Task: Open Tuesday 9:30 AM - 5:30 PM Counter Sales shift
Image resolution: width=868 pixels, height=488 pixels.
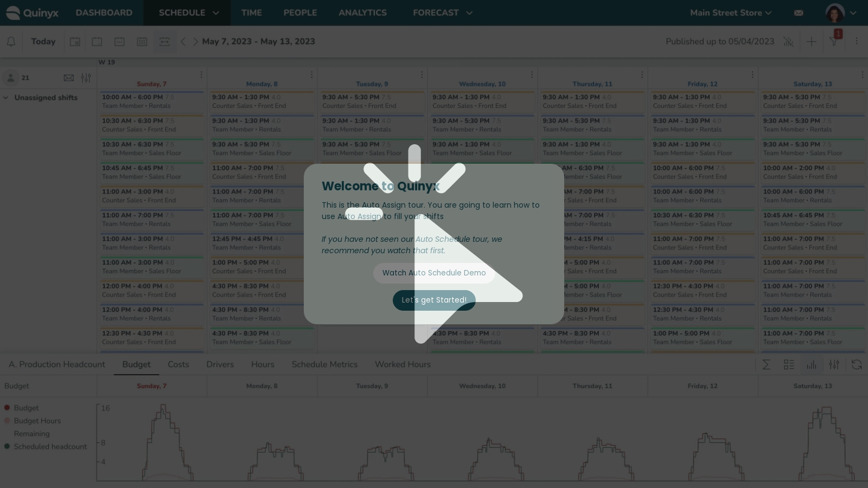Action: (x=372, y=101)
